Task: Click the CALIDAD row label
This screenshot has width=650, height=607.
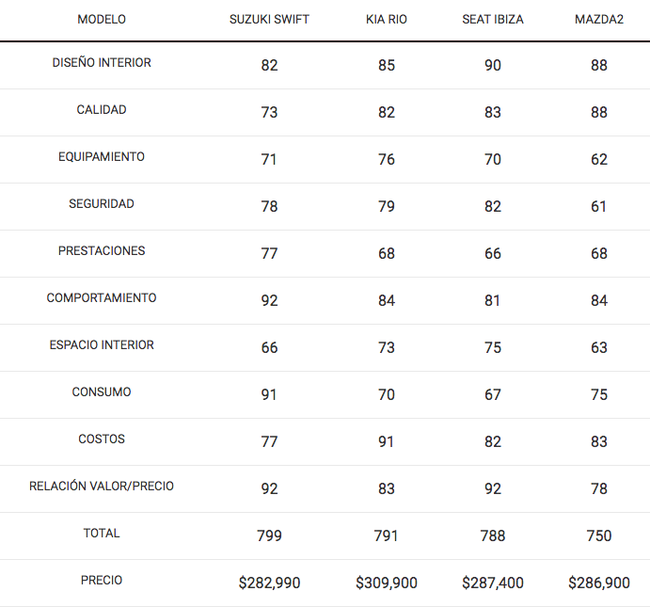Action: click(102, 109)
